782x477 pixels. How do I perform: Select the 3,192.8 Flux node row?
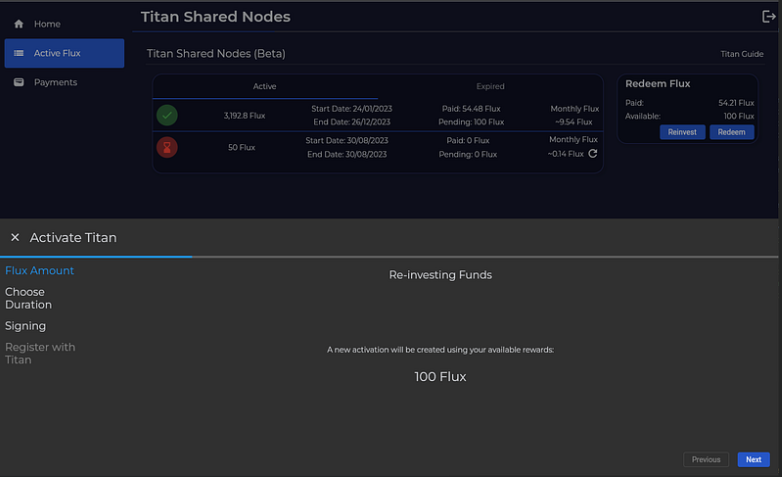coord(245,115)
